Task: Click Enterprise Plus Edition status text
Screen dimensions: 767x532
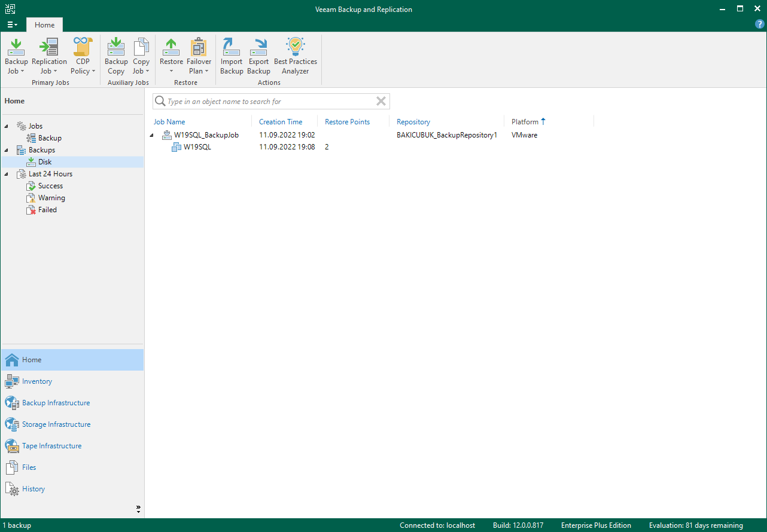Action: [x=596, y=525]
